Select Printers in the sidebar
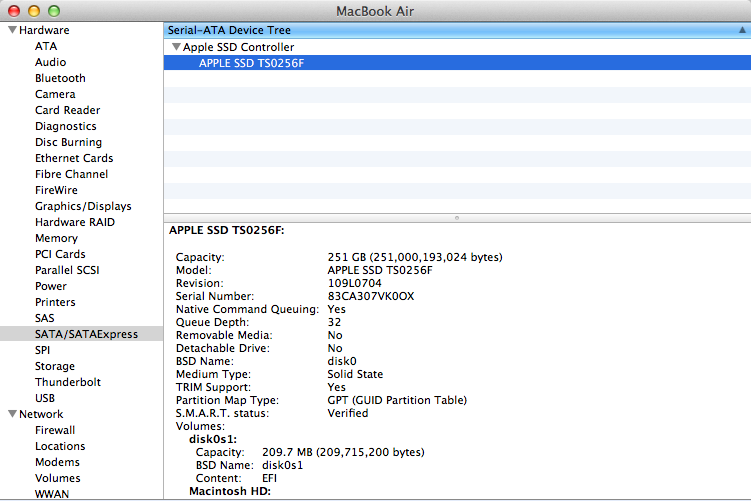The image size is (751, 501). click(x=55, y=302)
